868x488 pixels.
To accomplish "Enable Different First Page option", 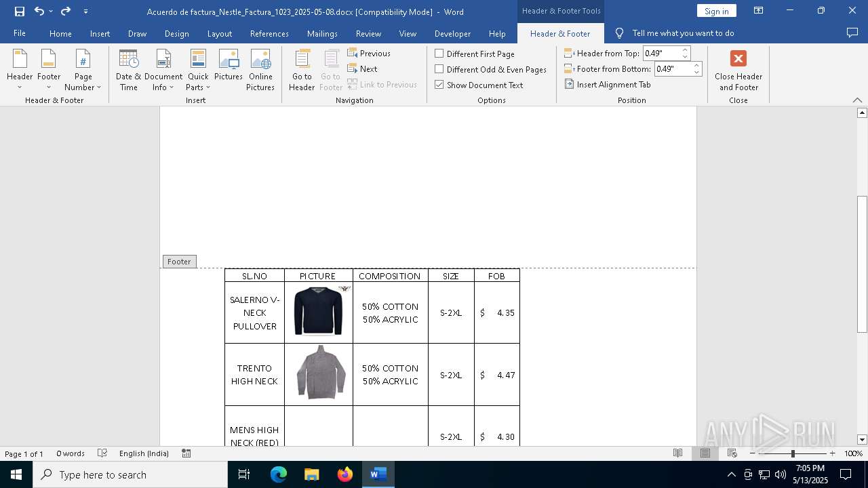I will [474, 54].
